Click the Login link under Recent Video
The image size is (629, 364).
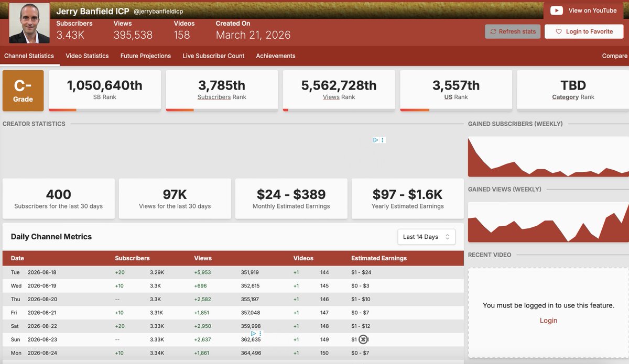548,321
